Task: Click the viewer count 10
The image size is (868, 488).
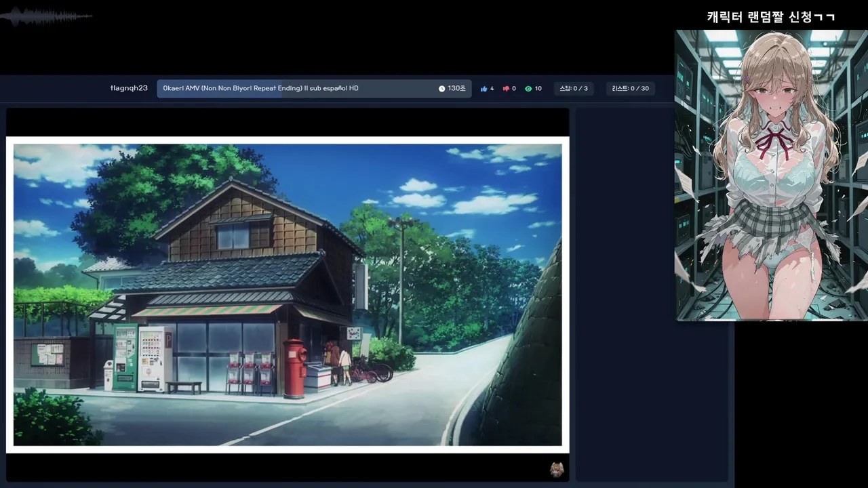Action: 538,89
